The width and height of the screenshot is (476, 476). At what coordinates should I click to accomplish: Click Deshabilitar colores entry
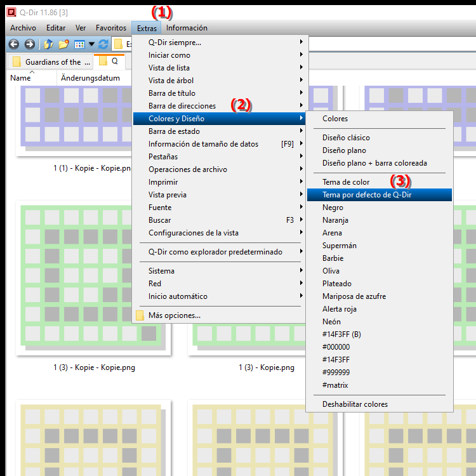point(380,404)
